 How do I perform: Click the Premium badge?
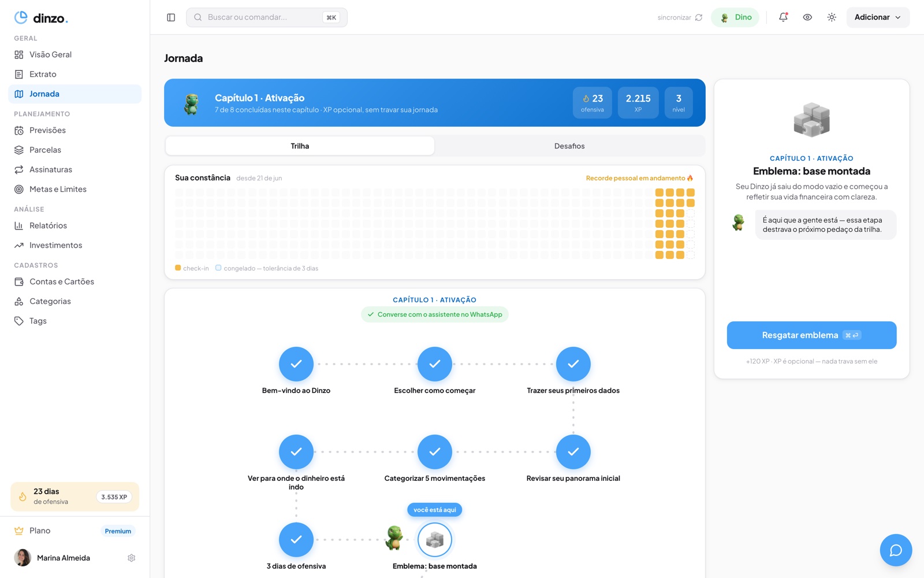[118, 531]
